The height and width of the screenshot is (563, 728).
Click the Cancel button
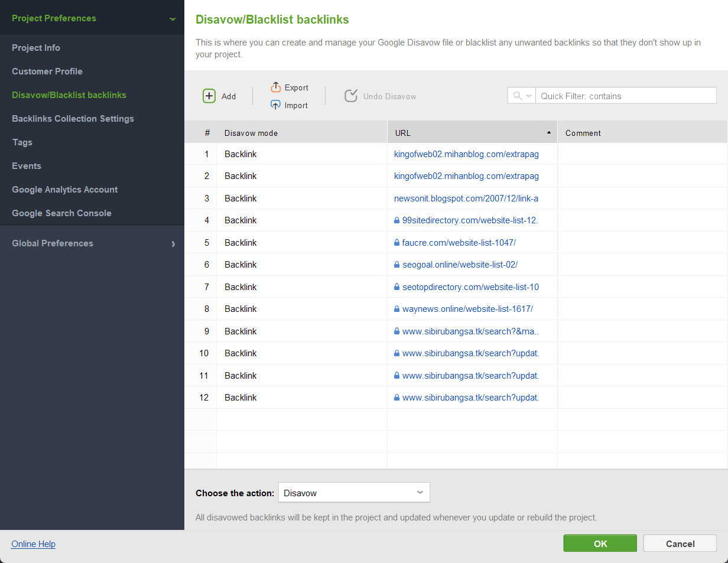[680, 544]
